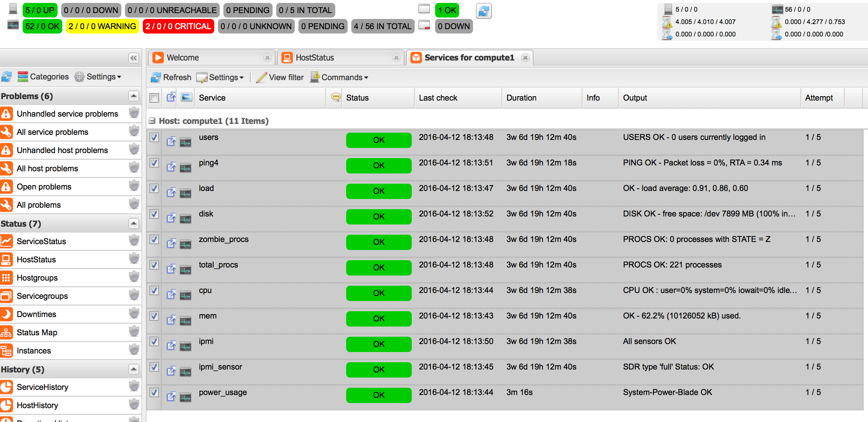Click the 2/0/0 WARNING status button
The image size is (868, 422).
[x=102, y=26]
